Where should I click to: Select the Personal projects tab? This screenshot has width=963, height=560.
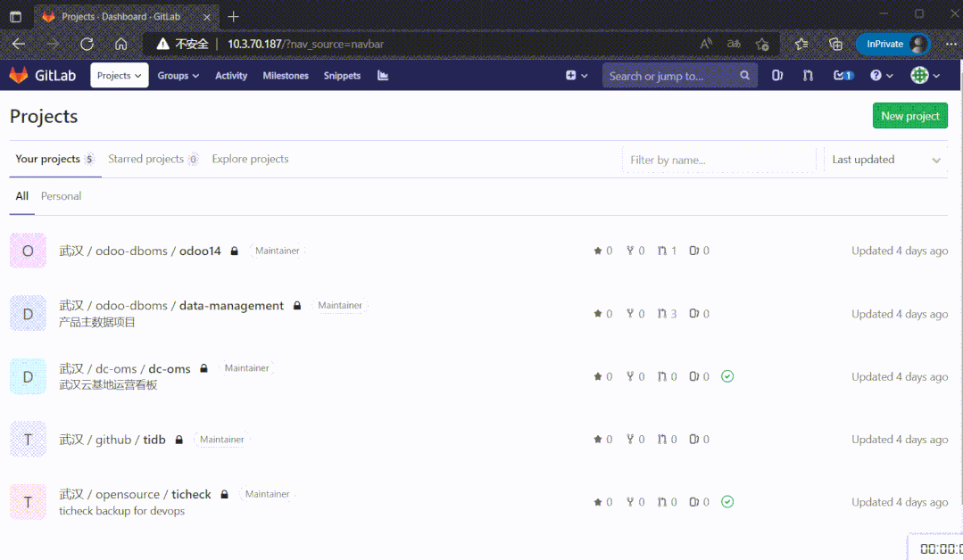(x=61, y=196)
